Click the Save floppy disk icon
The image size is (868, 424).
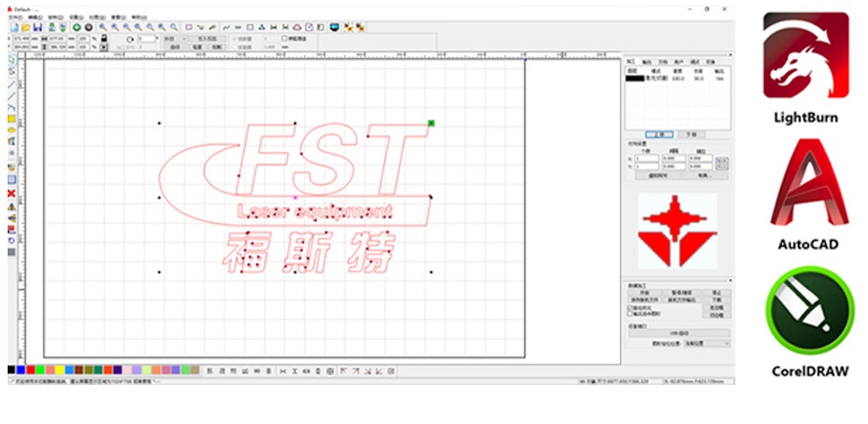point(37,27)
